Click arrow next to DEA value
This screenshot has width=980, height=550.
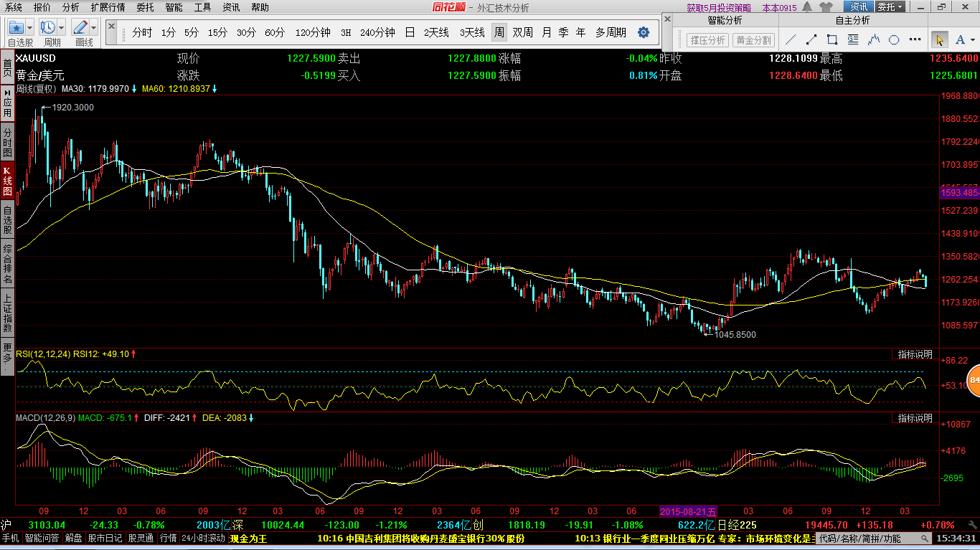coord(251,417)
